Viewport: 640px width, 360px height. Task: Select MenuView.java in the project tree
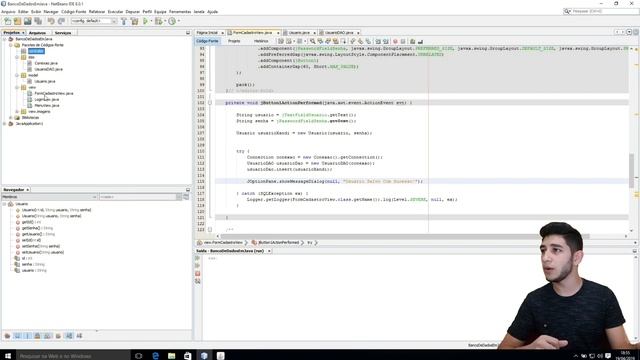pyautogui.click(x=47, y=105)
